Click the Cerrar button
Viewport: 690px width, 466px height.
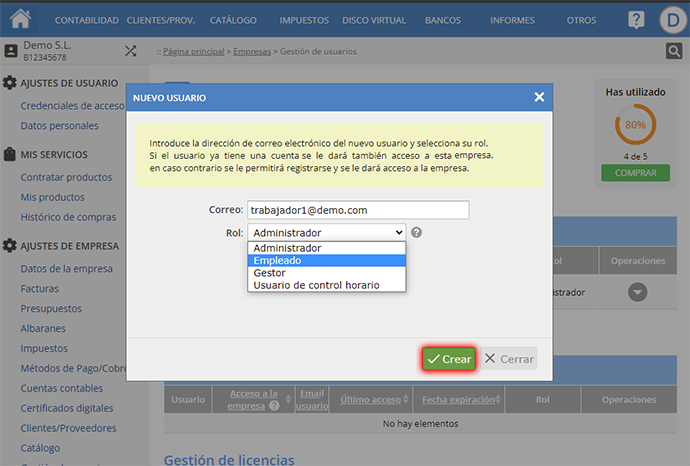pyautogui.click(x=509, y=359)
